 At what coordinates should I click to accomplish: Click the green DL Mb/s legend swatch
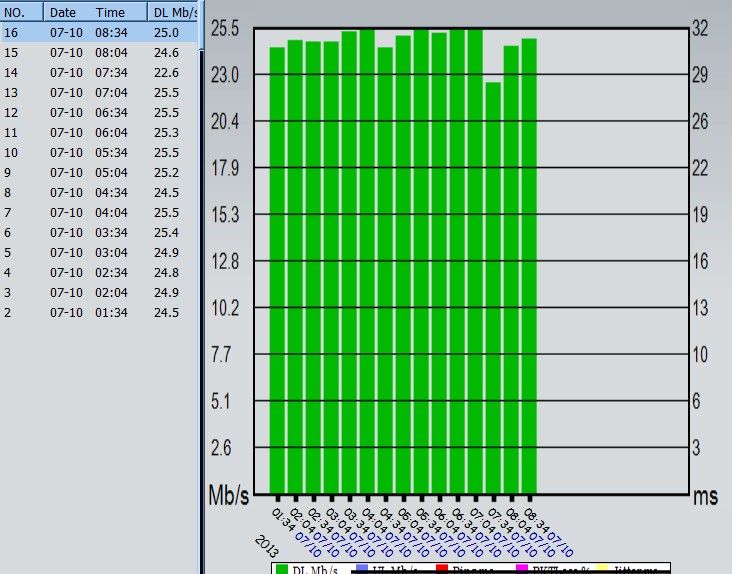(282, 569)
